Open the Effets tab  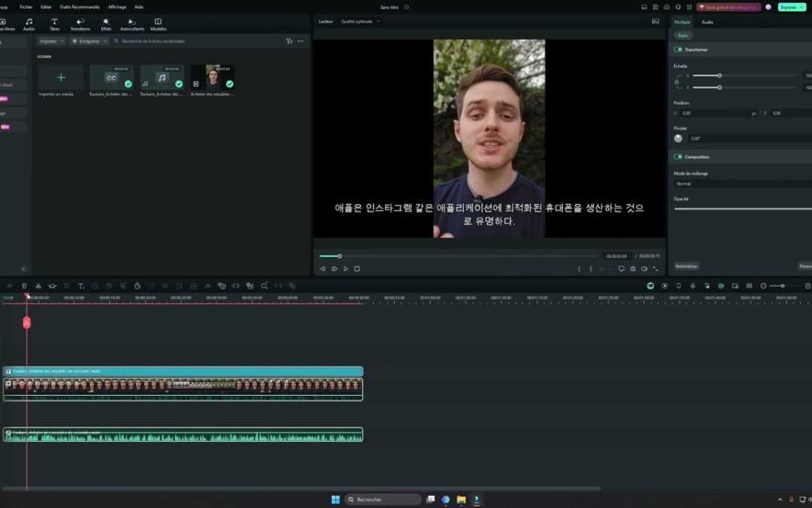pos(106,24)
